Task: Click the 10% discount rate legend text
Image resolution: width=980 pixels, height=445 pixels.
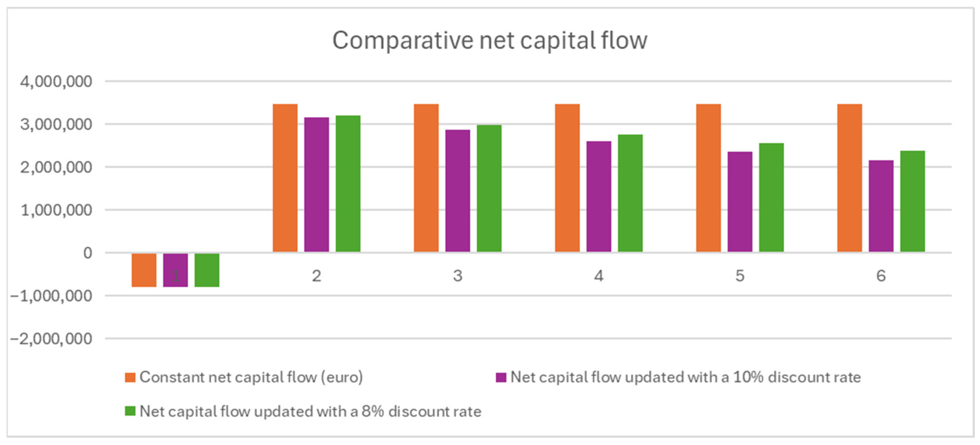Action: [685, 377]
